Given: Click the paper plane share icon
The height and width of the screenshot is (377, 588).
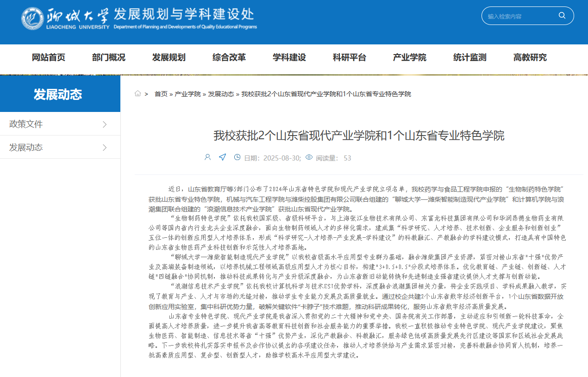Looking at the screenshot, I should pos(222,157).
